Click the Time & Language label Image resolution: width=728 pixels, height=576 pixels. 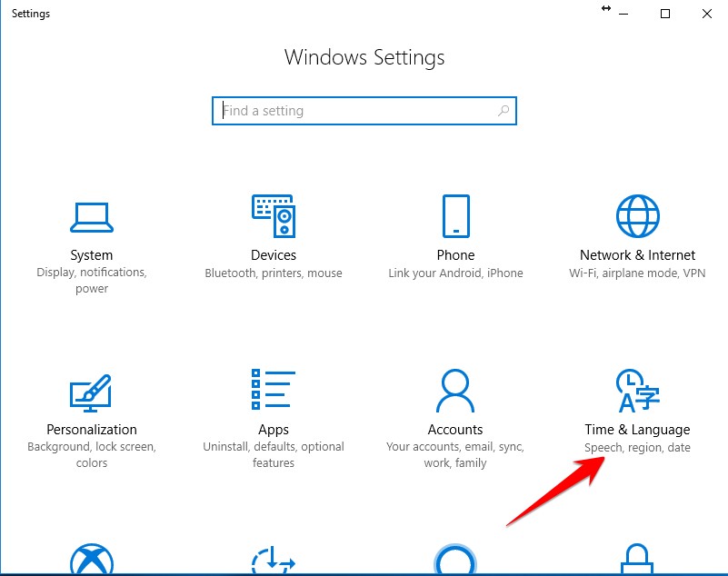click(x=637, y=430)
